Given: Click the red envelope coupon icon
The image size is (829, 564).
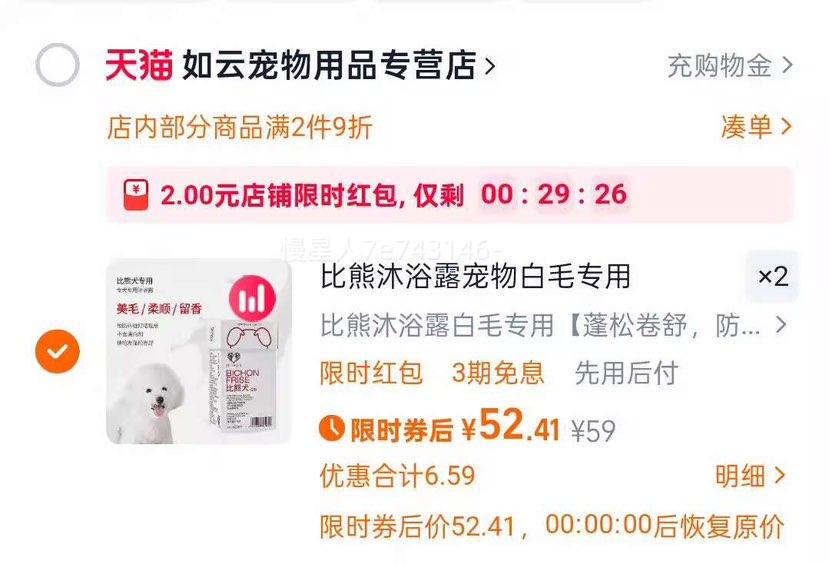Looking at the screenshot, I should coord(136,195).
